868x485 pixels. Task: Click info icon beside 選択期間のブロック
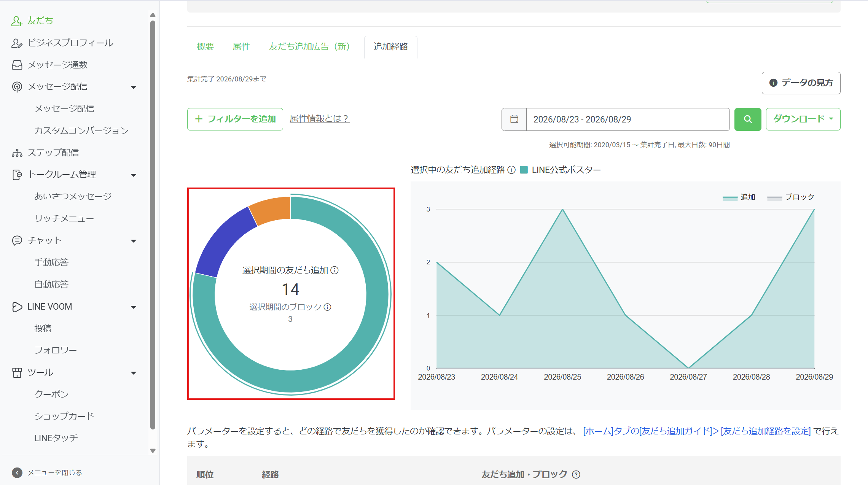[x=327, y=307]
